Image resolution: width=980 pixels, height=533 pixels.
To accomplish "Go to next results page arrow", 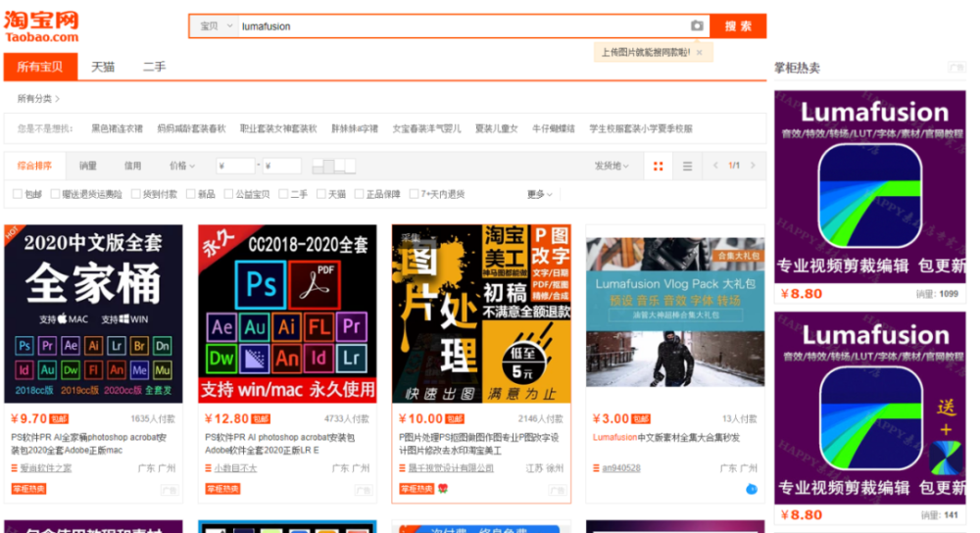I will click(753, 166).
